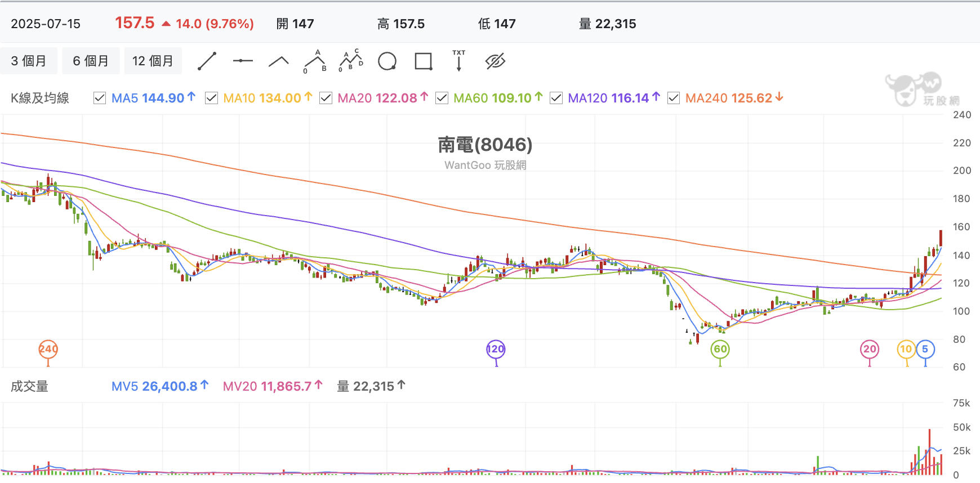Viewport: 980px width, 483px height.
Task: Add a TXT text annotation
Action: pos(459,61)
